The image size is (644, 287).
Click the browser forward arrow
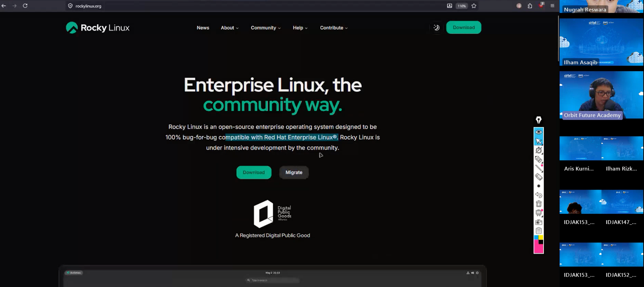(14, 6)
